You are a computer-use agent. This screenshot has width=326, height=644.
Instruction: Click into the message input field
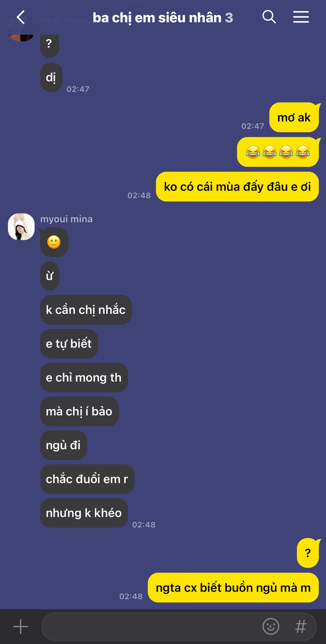point(151,627)
